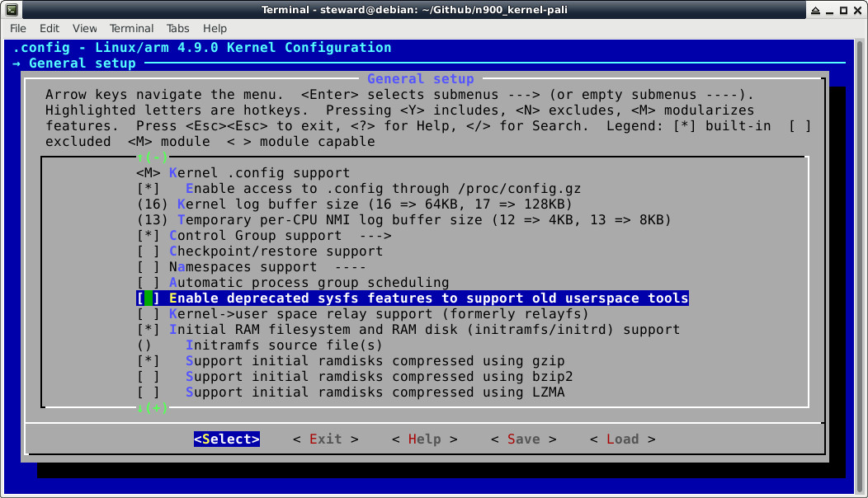This screenshot has height=498, width=868.
Task: Select Initramfs source file(s) entry
Action: [x=260, y=345]
